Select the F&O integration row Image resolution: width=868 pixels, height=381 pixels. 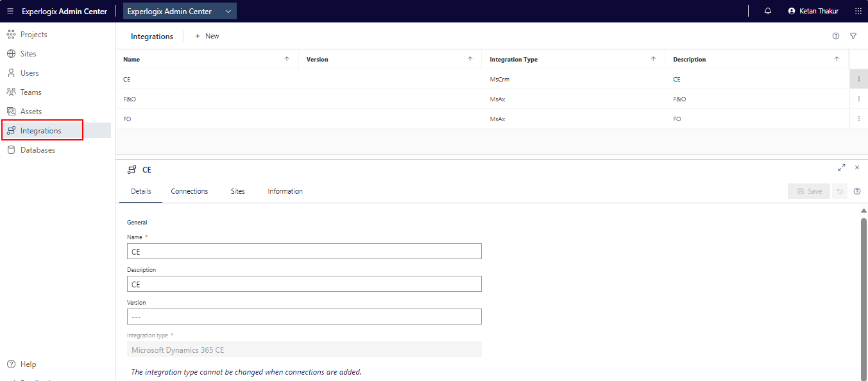coord(482,99)
